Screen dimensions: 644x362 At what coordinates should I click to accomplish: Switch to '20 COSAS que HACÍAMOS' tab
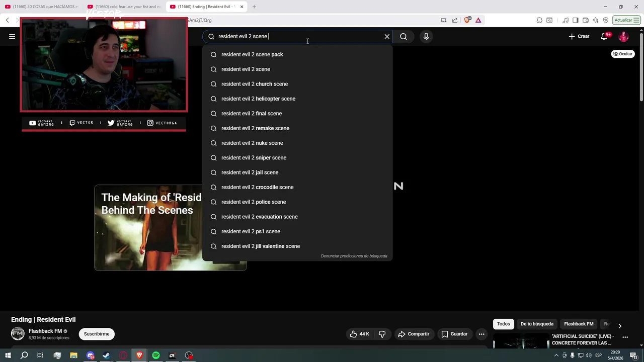point(43,7)
